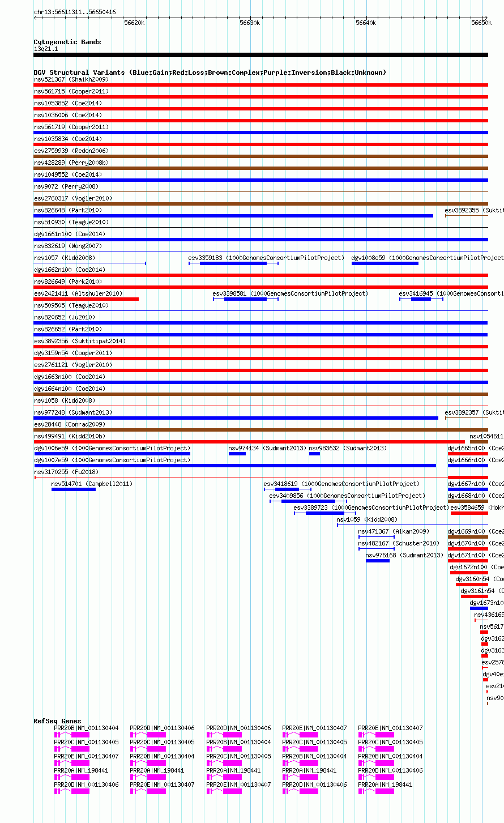Click esv2760317 (Vogler2010) label
The width and height of the screenshot is (504, 823).
coord(73,198)
